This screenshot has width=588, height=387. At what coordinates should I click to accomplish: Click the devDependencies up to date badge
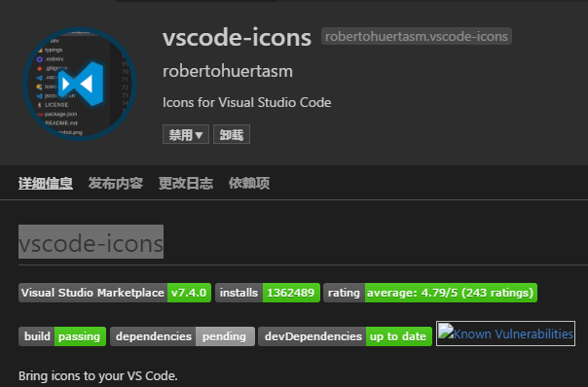pos(345,336)
